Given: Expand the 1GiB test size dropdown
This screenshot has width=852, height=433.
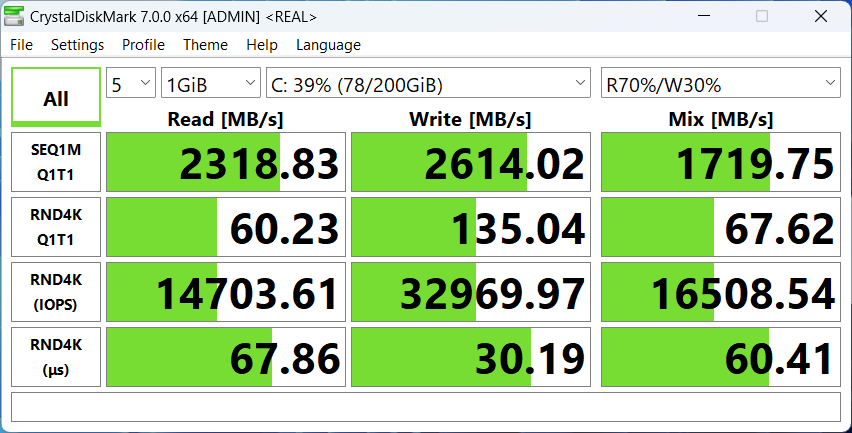Looking at the screenshot, I should [x=211, y=83].
